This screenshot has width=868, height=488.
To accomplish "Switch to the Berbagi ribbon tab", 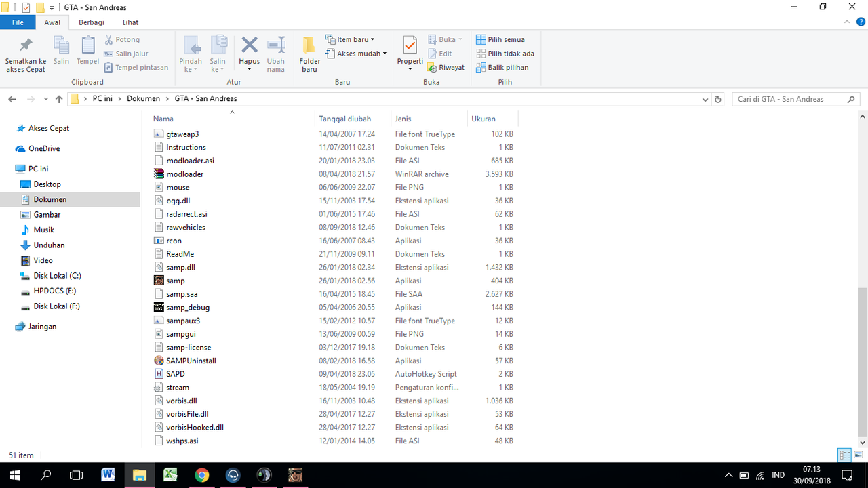I will tap(91, 22).
